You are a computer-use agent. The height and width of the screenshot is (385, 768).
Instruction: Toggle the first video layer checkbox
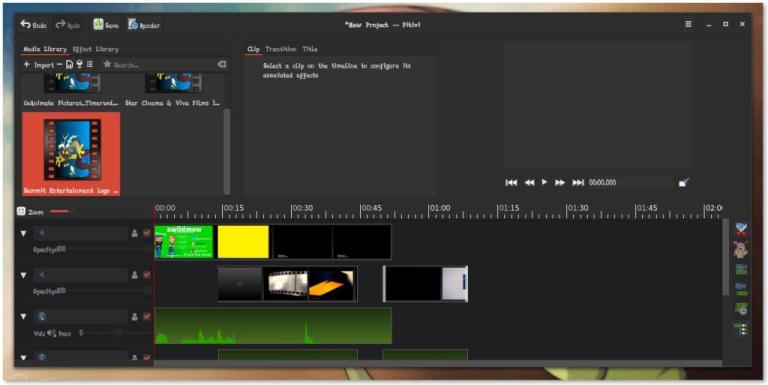pyautogui.click(x=146, y=234)
